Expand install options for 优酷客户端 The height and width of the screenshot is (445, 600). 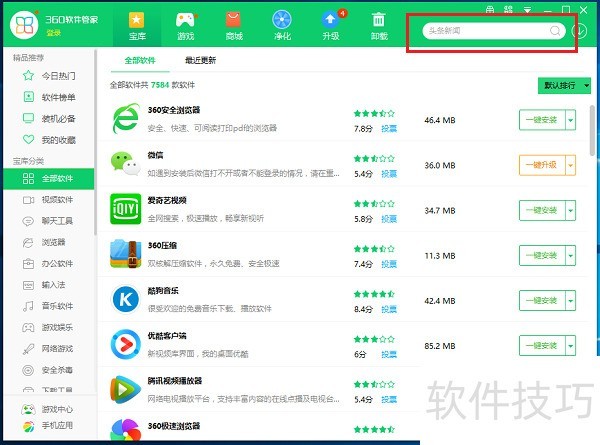571,346
